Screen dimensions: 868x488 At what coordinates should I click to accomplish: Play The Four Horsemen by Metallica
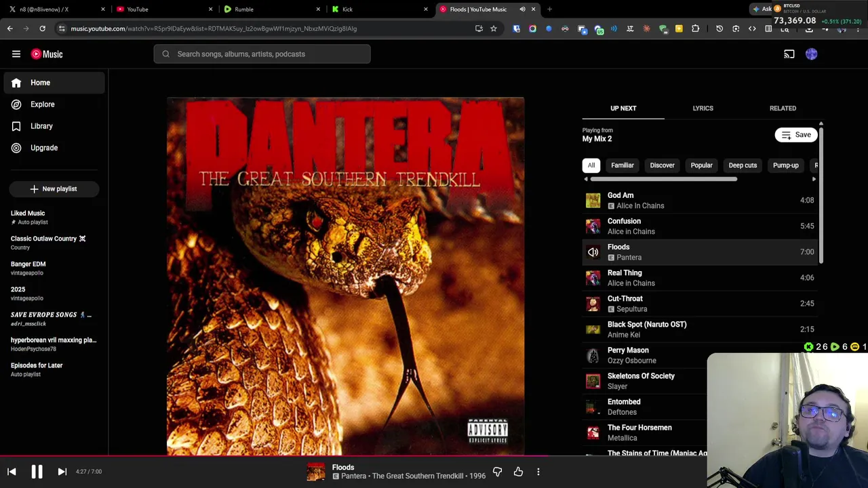(644, 432)
